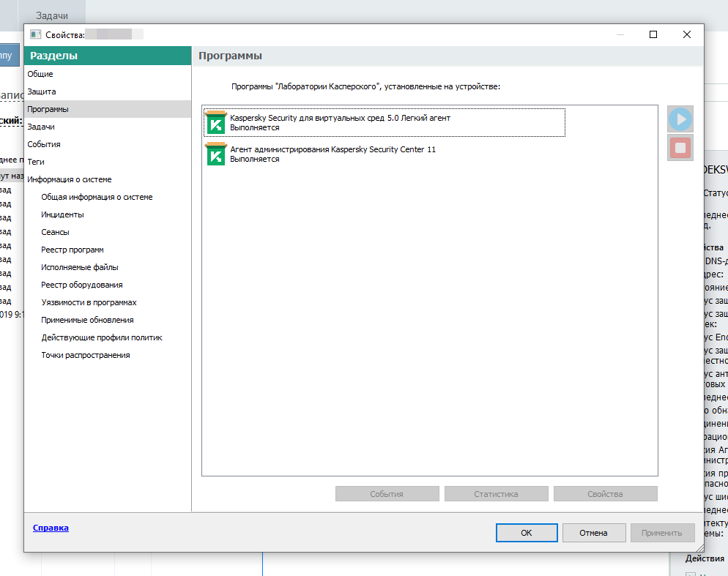Open Исполняемые файлы subsection
This screenshot has height=576, width=728.
point(79,268)
